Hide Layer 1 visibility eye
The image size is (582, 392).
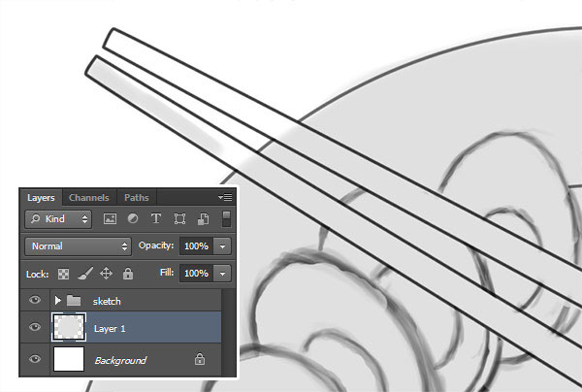[35, 327]
